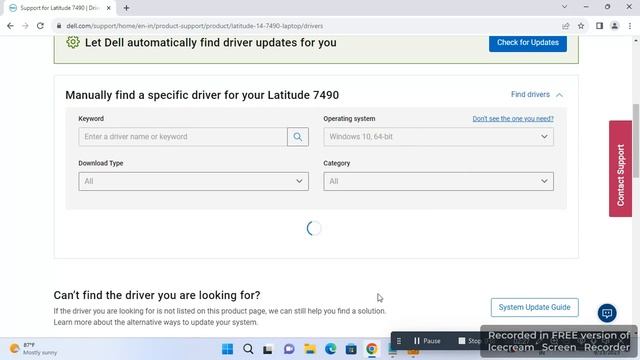Open a new browser tab

(x=127, y=8)
